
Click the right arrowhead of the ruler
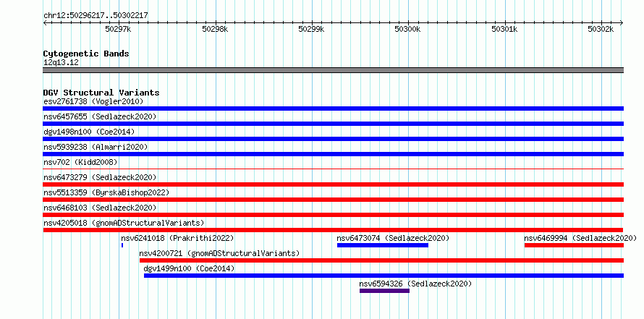[622, 22]
